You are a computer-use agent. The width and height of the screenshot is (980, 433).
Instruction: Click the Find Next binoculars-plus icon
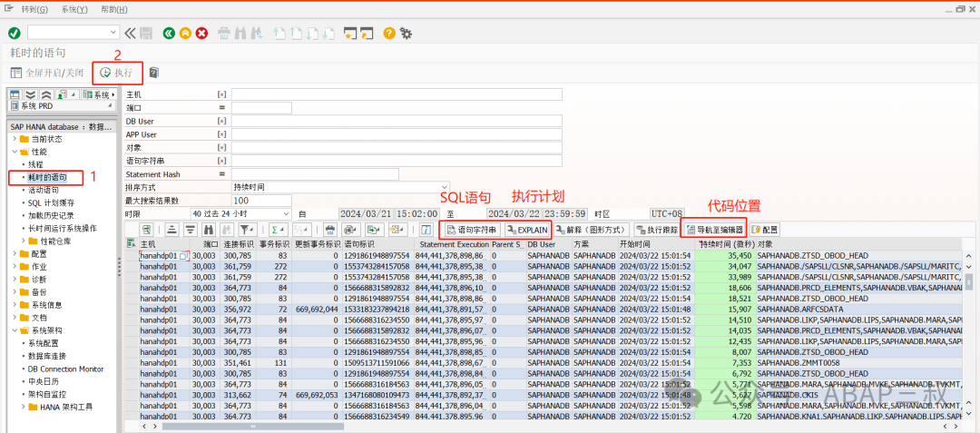click(x=258, y=33)
